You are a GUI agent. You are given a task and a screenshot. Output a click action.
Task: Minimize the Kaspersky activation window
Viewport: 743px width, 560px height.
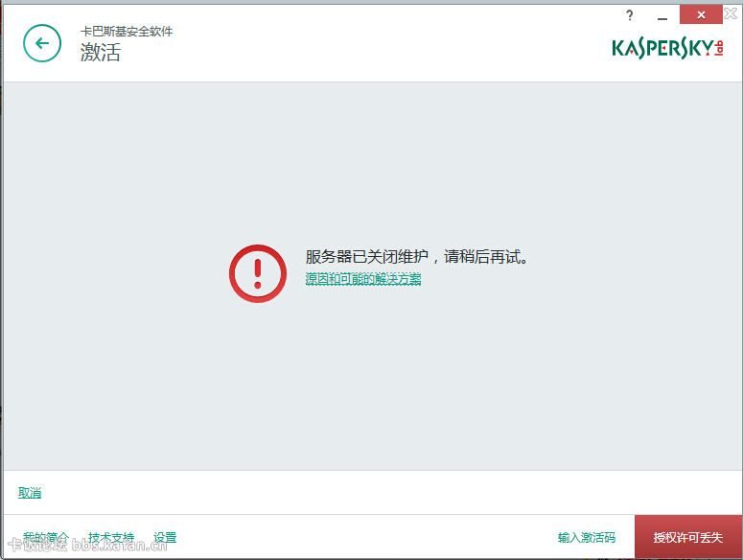(x=662, y=16)
